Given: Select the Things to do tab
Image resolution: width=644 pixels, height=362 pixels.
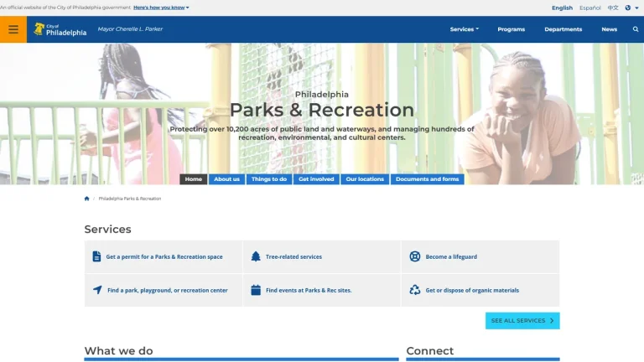Looking at the screenshot, I should pos(269,179).
